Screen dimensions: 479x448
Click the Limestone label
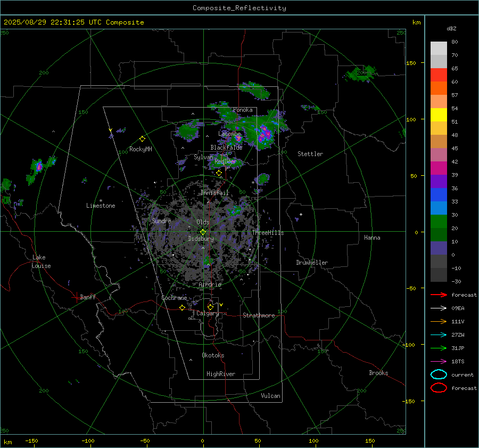[101, 206]
